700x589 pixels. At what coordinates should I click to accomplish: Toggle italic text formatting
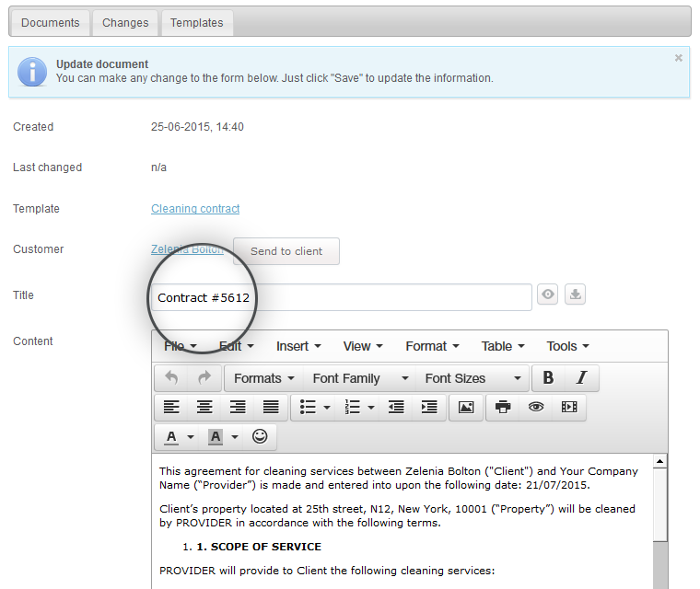[581, 378]
